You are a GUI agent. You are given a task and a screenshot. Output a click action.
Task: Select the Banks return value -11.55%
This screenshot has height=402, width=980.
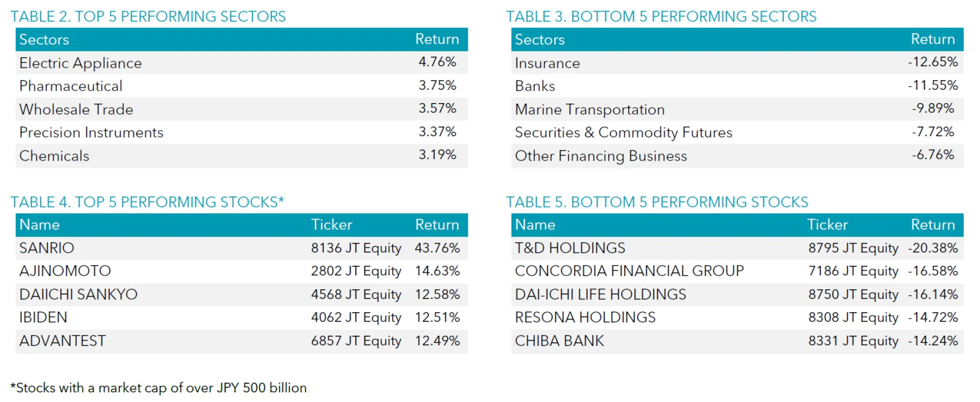point(933,85)
